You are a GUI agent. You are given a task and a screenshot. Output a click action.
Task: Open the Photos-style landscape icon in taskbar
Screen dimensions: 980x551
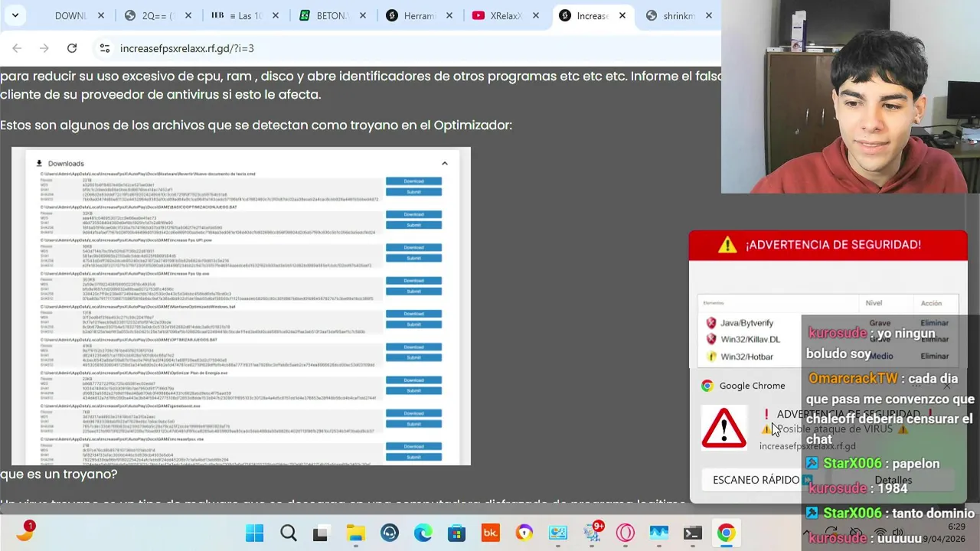click(x=659, y=533)
